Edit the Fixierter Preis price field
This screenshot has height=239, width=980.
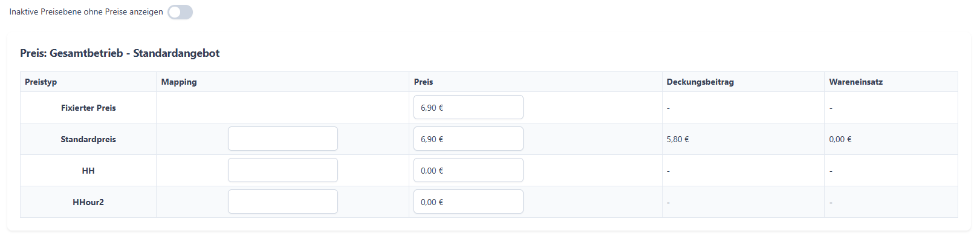pos(469,107)
